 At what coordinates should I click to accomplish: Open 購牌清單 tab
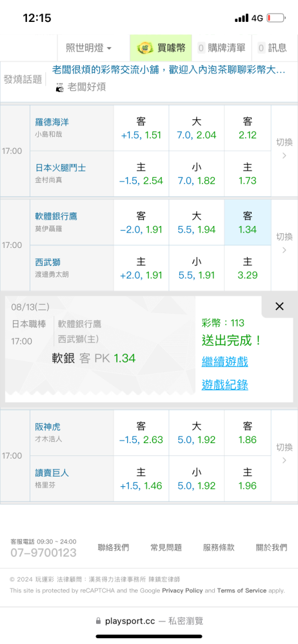click(221, 48)
